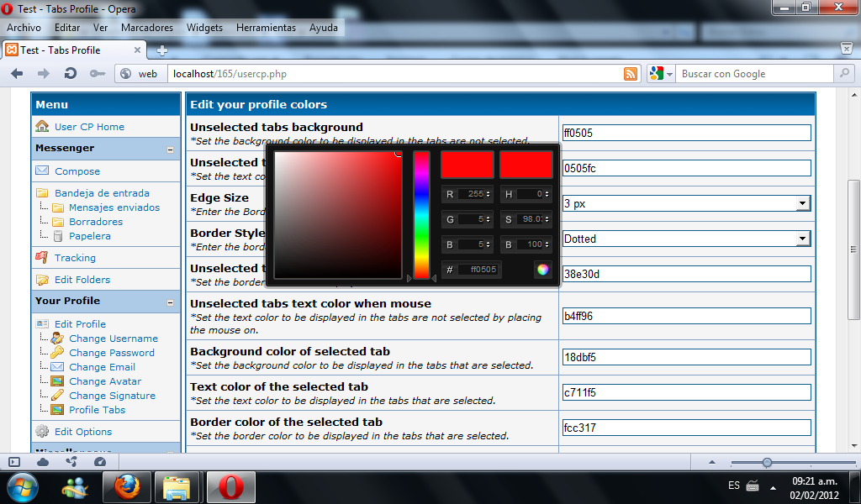Open a new tab with the plus icon
Image resolution: width=861 pixels, height=504 pixels.
tap(162, 50)
